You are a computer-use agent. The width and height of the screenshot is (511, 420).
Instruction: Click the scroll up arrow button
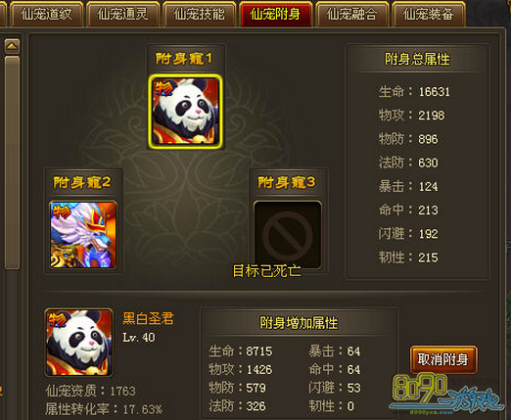click(12, 46)
